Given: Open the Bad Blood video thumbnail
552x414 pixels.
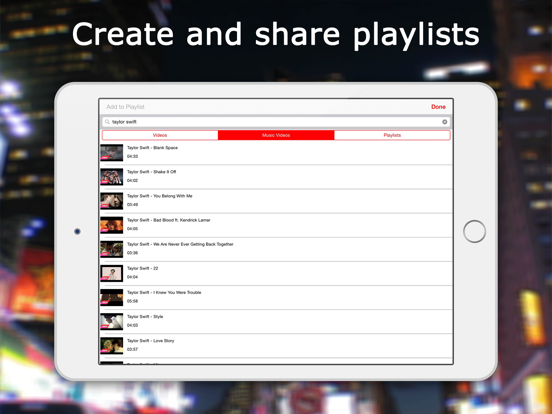Looking at the screenshot, I should [x=112, y=225].
